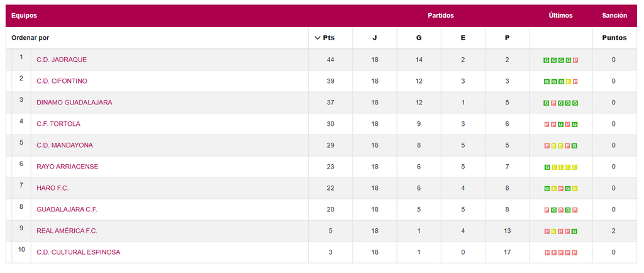Click the yellow E badge in Real América F.C.'s row
This screenshot has height=273, width=644.
(554, 231)
